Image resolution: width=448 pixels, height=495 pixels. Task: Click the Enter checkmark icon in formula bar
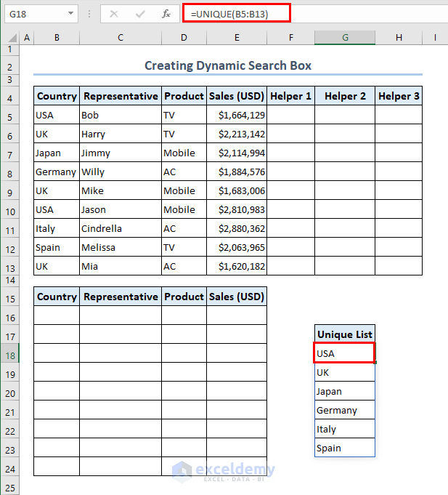point(140,14)
